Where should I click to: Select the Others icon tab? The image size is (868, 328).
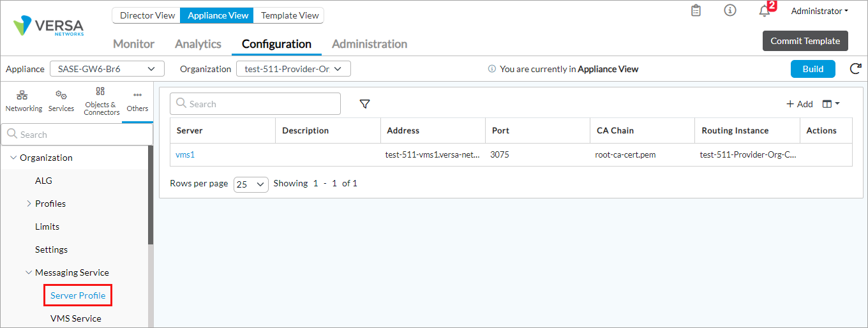(137, 102)
